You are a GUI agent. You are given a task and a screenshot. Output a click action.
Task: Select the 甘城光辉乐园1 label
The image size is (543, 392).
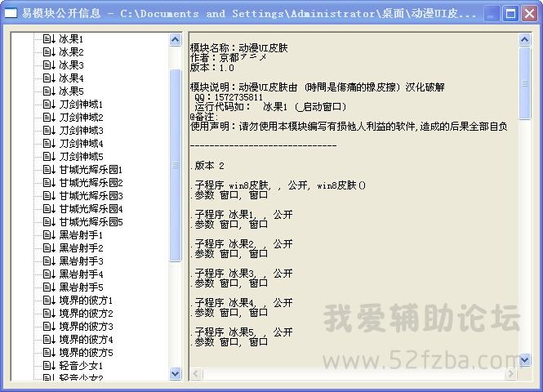pyautogui.click(x=91, y=170)
